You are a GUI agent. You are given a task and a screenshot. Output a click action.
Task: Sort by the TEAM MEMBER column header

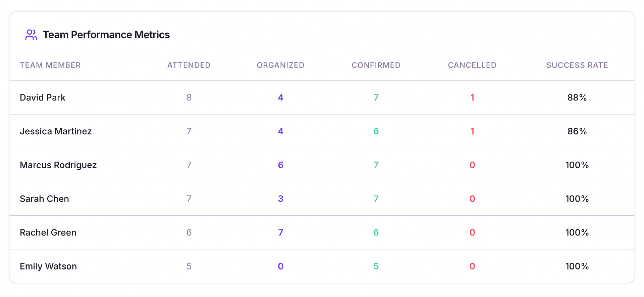pyautogui.click(x=50, y=65)
